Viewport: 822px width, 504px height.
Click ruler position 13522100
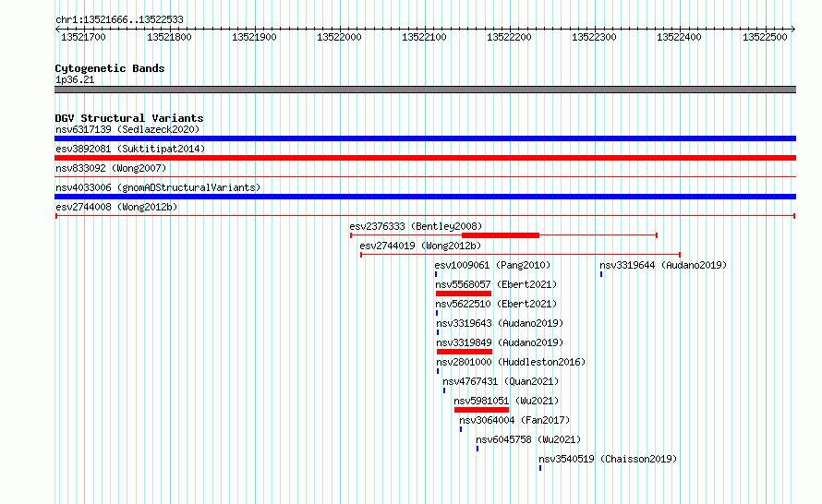tap(424, 37)
